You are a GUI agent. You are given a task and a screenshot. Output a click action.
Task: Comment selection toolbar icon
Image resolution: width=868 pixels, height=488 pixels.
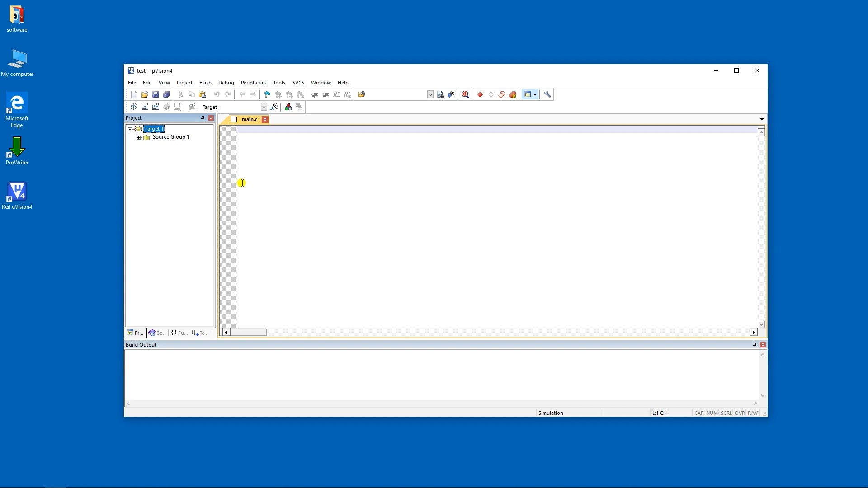[x=336, y=94]
